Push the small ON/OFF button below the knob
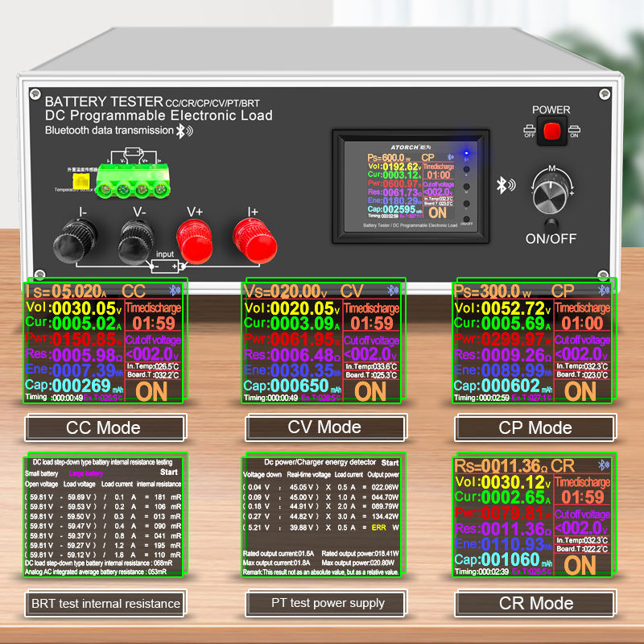This screenshot has height=644, width=644. [551, 225]
